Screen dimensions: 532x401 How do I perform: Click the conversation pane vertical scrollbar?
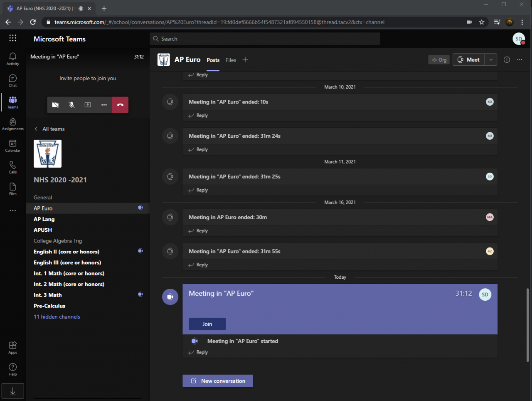point(528,324)
